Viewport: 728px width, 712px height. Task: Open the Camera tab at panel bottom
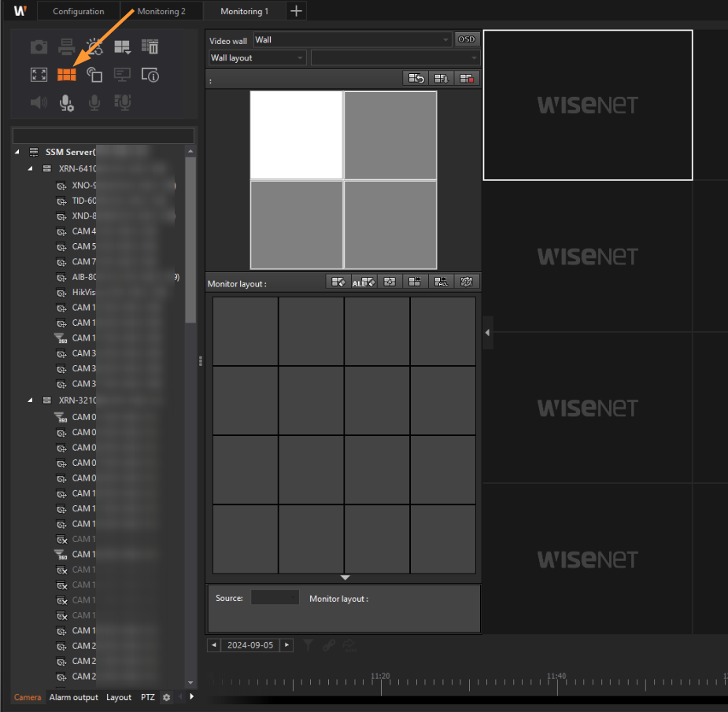28,697
